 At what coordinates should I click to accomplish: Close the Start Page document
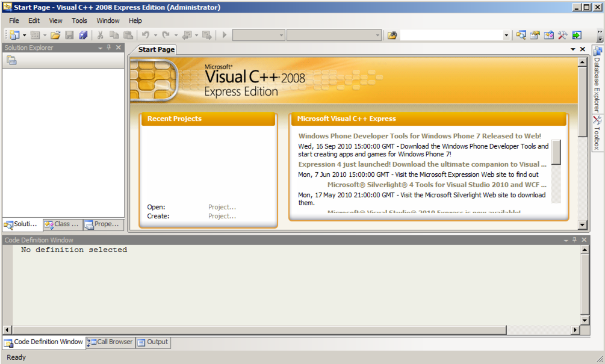pyautogui.click(x=583, y=49)
